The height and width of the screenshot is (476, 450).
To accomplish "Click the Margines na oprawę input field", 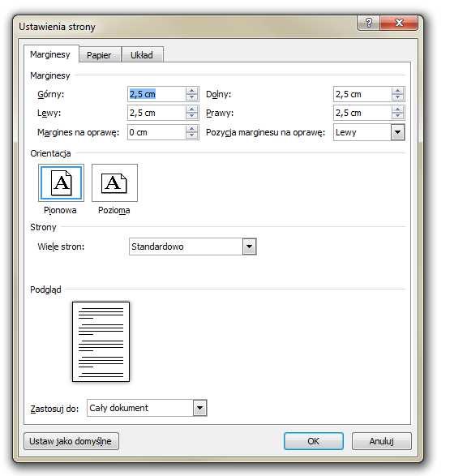I will [x=156, y=132].
